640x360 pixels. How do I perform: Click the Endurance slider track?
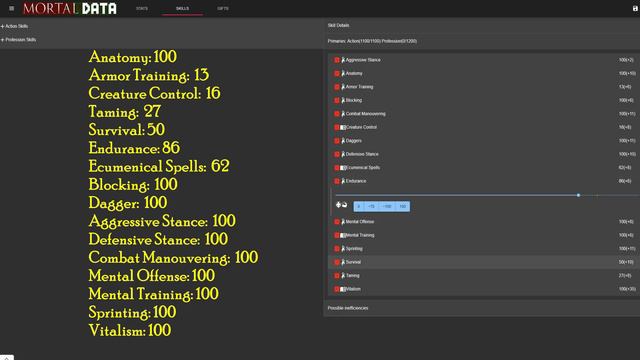pyautogui.click(x=487, y=196)
